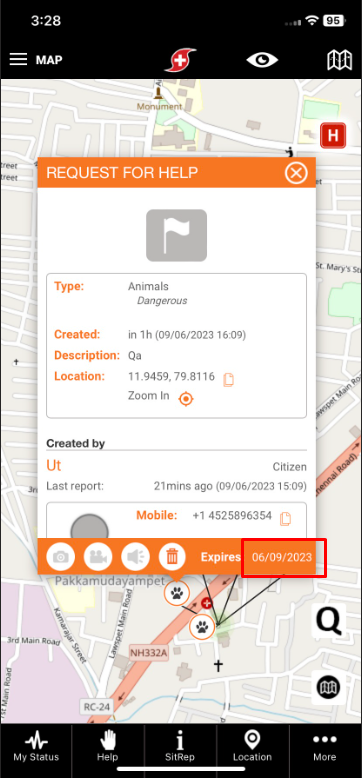Tap the grey flag placeholder image
Viewport: 362px width, 778px height.
point(177,235)
